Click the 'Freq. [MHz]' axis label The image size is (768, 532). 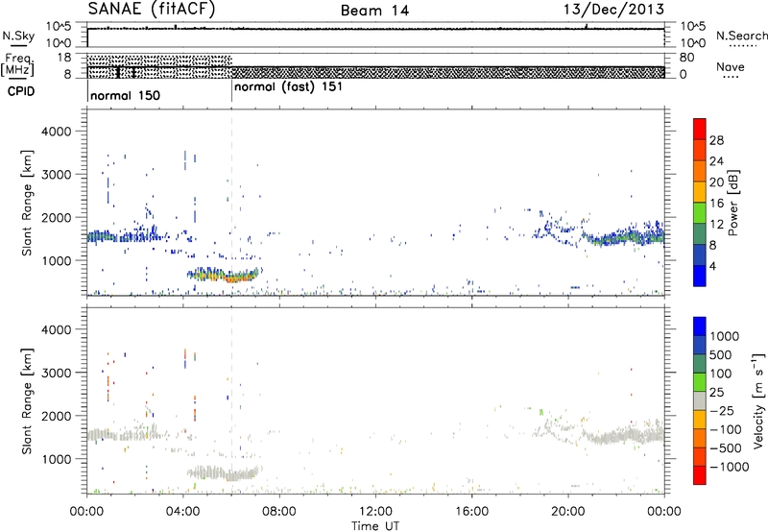click(17, 64)
